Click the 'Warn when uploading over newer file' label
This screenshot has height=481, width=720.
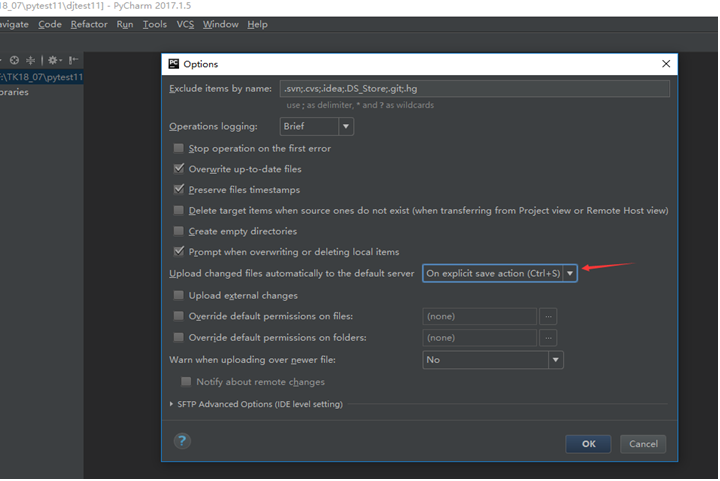(253, 360)
